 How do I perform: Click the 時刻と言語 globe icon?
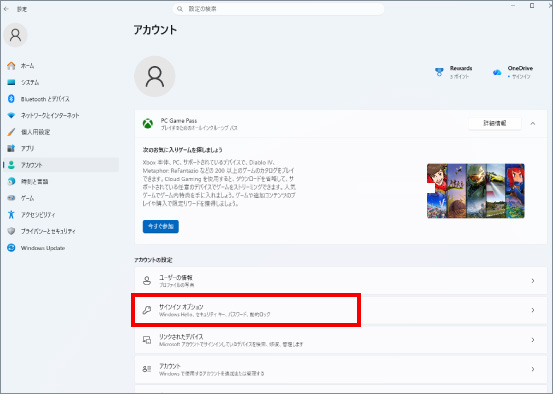[11, 181]
